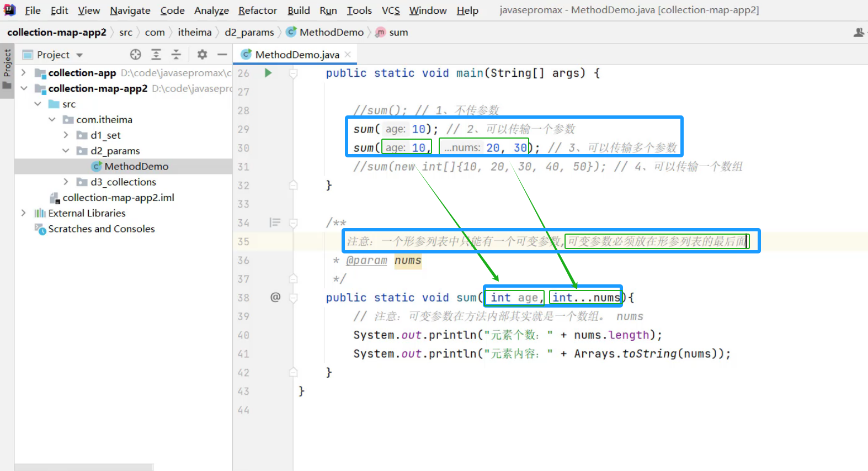Click the @ gutter icon on line 38
Viewport: 868px width, 471px height.
pyautogui.click(x=275, y=297)
